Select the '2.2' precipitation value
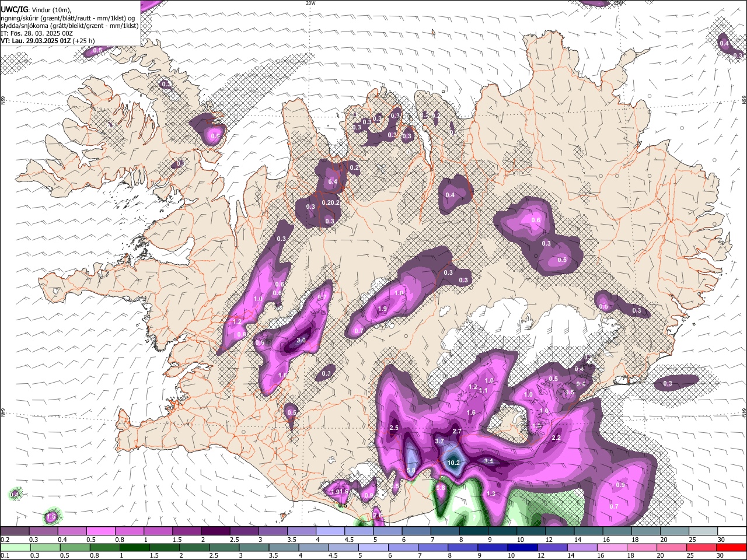747x560 pixels. [556, 437]
